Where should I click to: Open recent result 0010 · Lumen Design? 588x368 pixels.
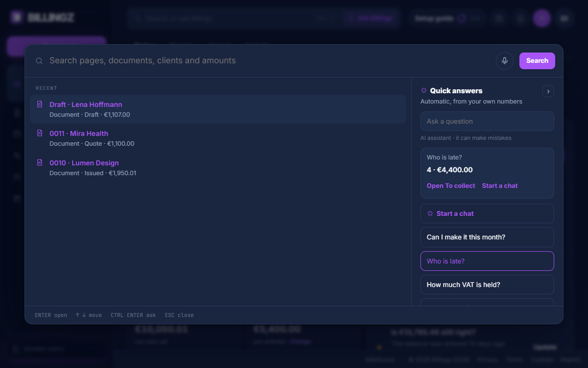tap(218, 167)
